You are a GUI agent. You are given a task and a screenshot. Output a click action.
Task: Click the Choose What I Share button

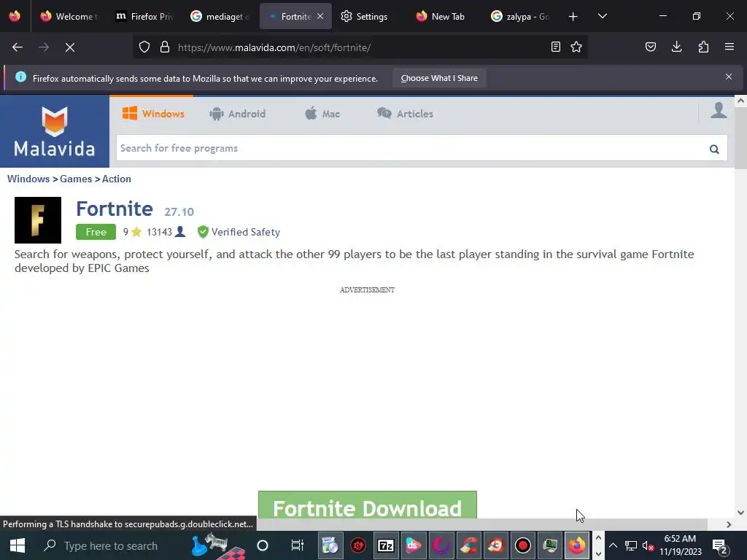click(x=439, y=78)
